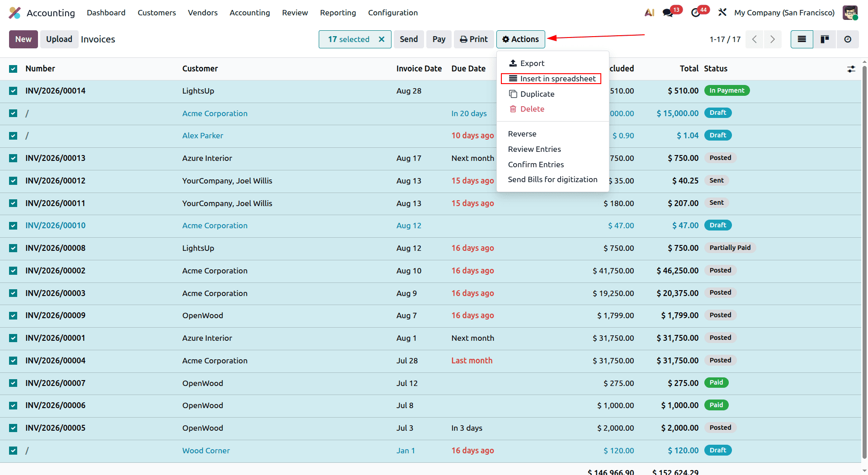Choose Send Bills for digitization
The width and height of the screenshot is (868, 475).
point(552,179)
